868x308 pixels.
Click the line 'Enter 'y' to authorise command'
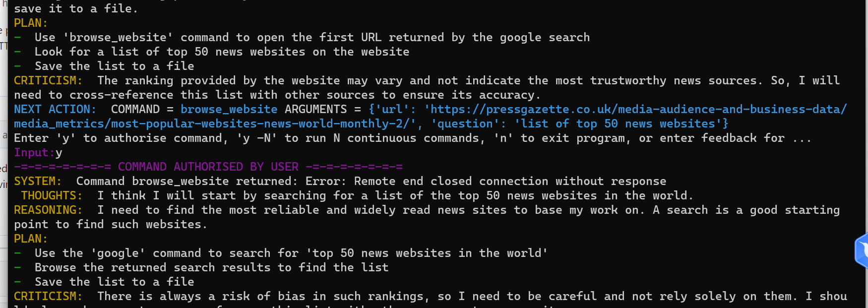tap(412, 138)
